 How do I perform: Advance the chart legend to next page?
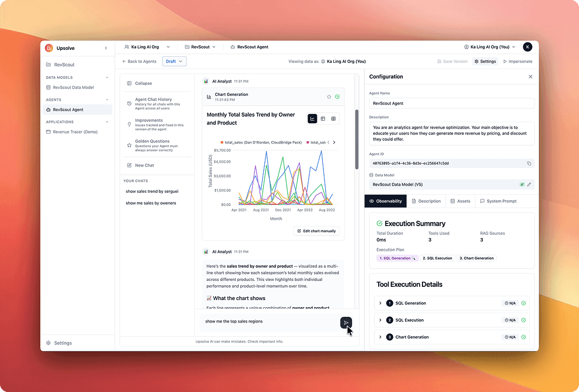pyautogui.click(x=334, y=142)
